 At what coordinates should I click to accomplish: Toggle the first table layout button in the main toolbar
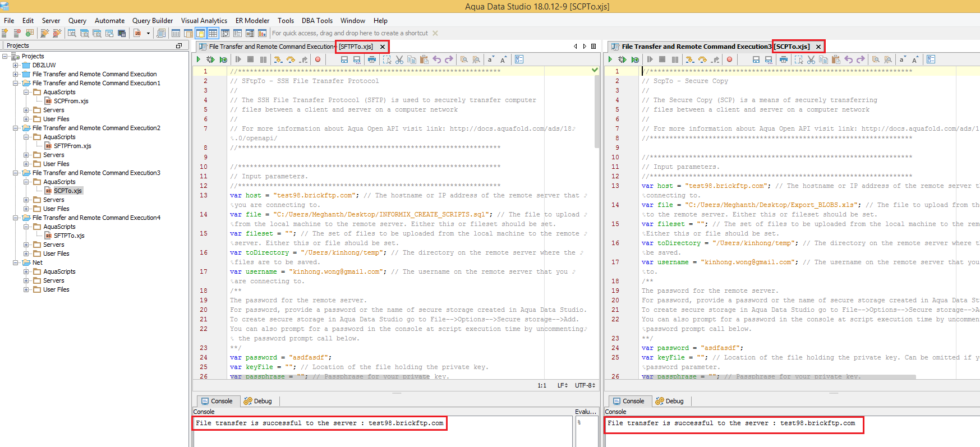tap(176, 34)
